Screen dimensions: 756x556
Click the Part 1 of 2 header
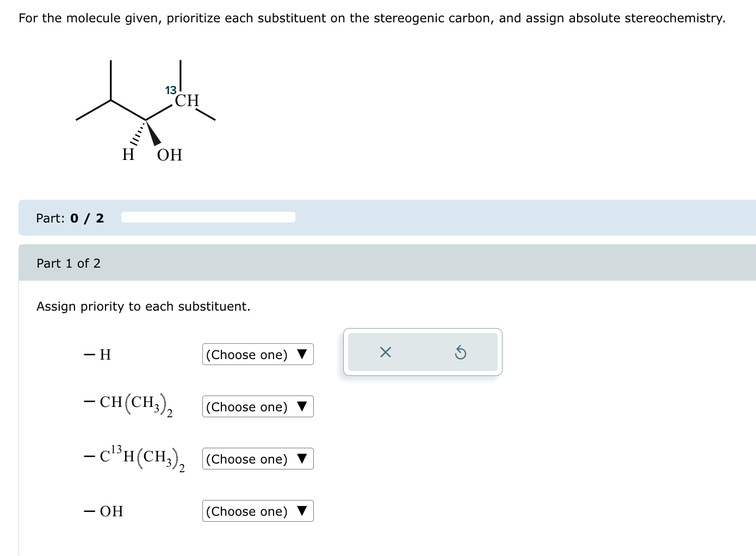click(x=69, y=263)
